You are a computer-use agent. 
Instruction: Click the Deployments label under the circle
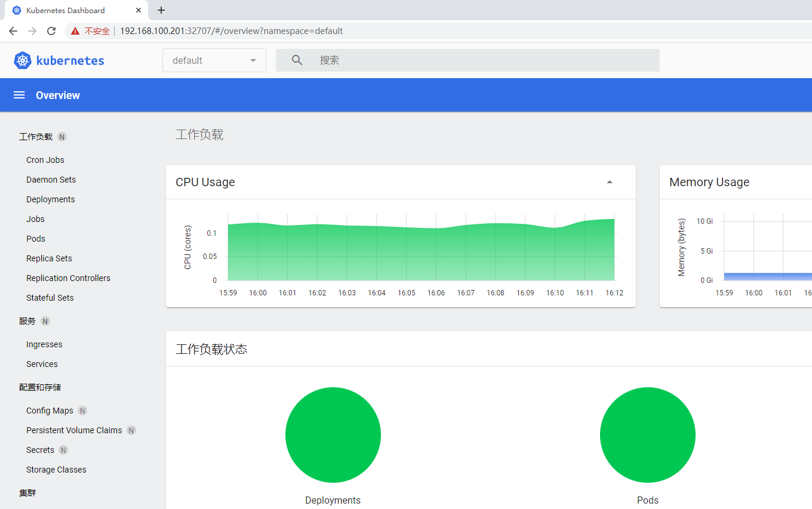(333, 500)
